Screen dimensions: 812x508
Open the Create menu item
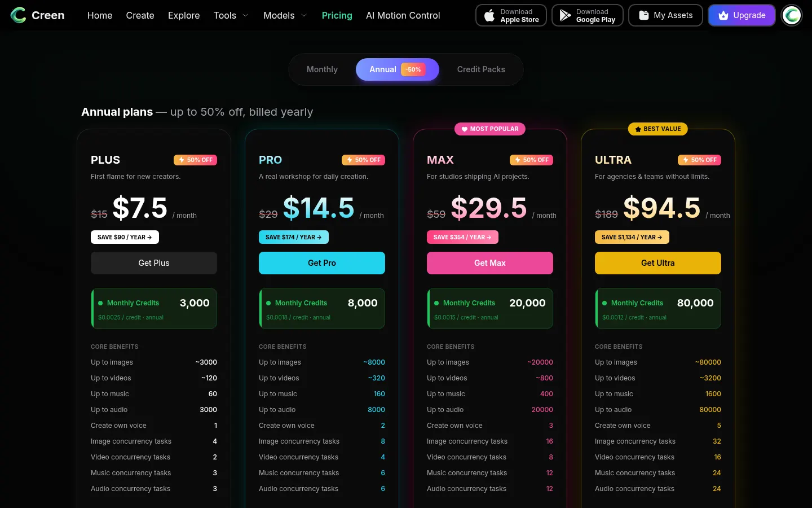pos(140,15)
